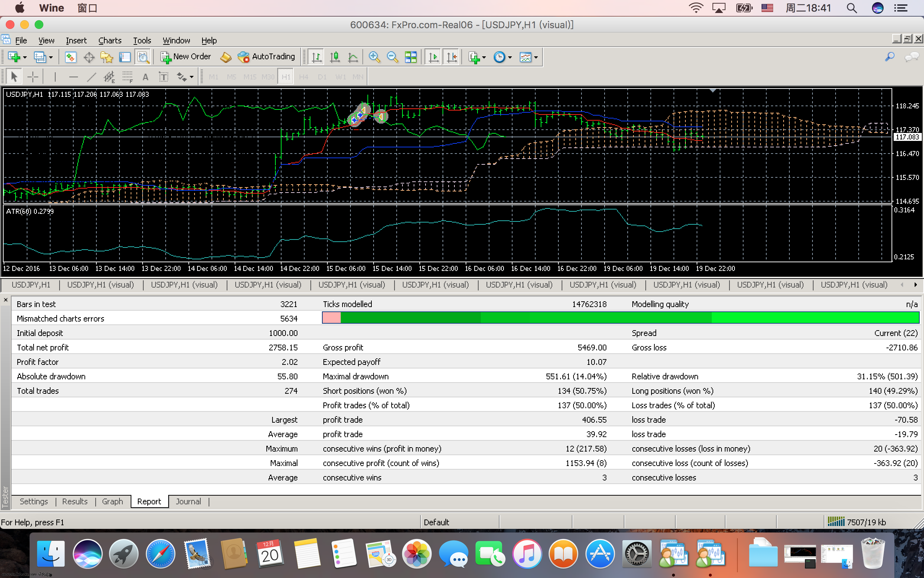Select the first USDJPY,H1 chart tab
Image resolution: width=924 pixels, height=578 pixels.
31,285
